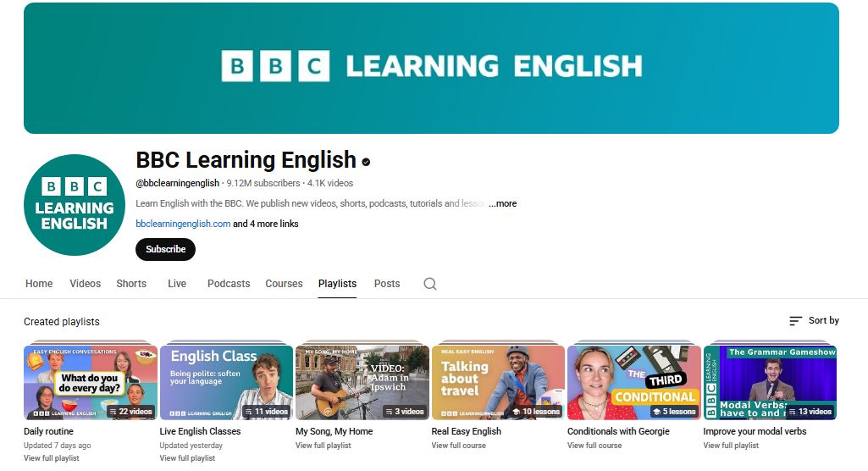Switch to the Videos tab
The image size is (868, 471).
(85, 284)
